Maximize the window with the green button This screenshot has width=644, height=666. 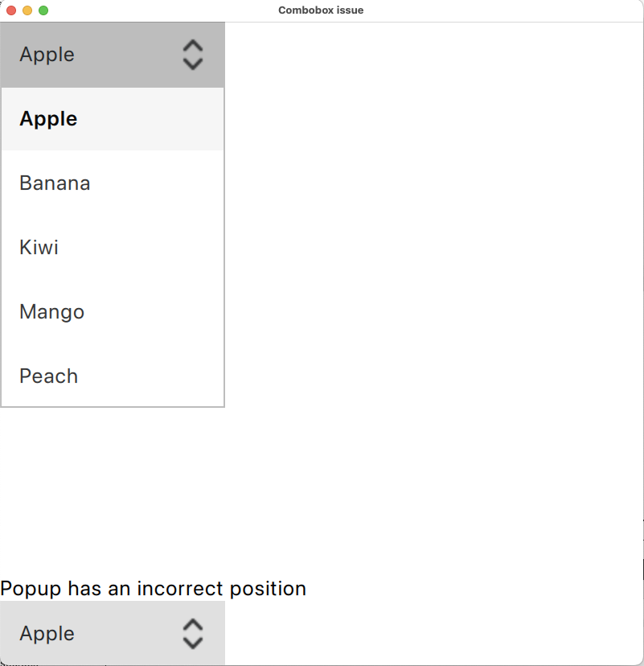tap(43, 10)
